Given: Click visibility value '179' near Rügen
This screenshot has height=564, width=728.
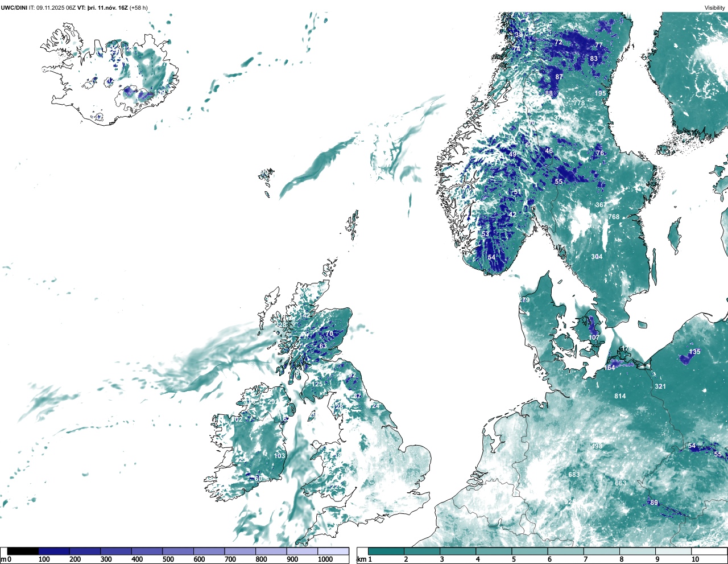Looking at the screenshot, I should pos(627,348).
